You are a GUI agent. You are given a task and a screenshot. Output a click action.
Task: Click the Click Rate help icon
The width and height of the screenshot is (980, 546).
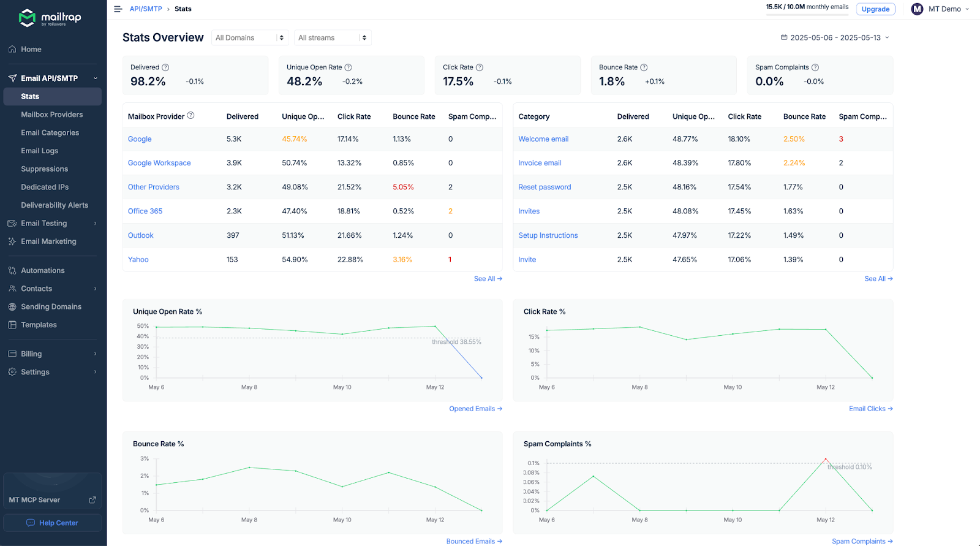480,67
